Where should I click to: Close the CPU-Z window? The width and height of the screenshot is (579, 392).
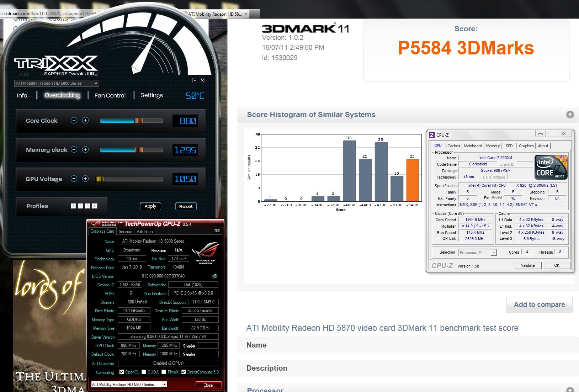(563, 134)
